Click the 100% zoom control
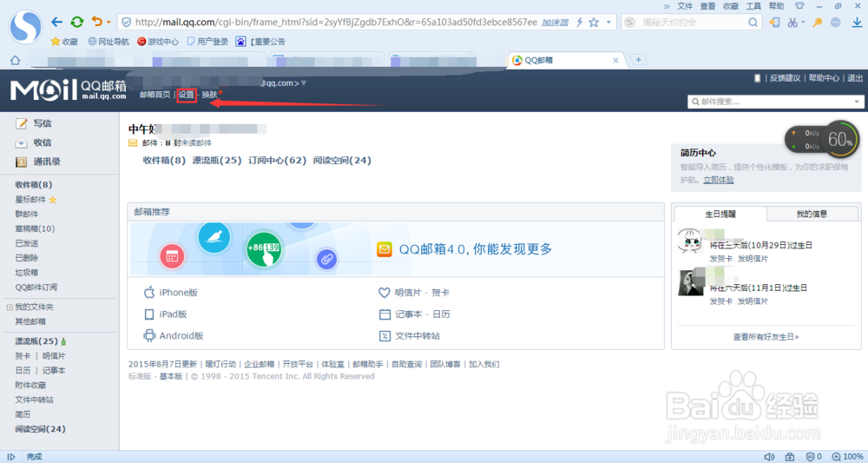This screenshot has height=463, width=868. coord(847,457)
